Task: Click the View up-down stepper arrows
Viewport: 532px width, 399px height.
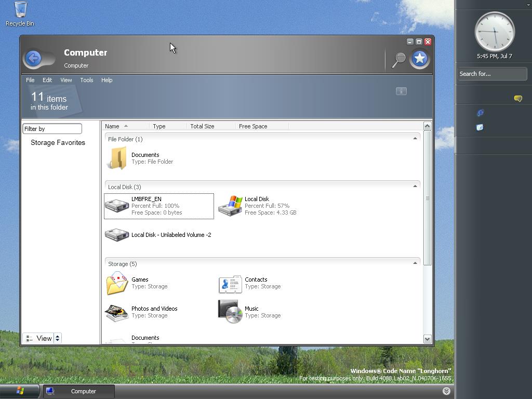Action: (57, 338)
